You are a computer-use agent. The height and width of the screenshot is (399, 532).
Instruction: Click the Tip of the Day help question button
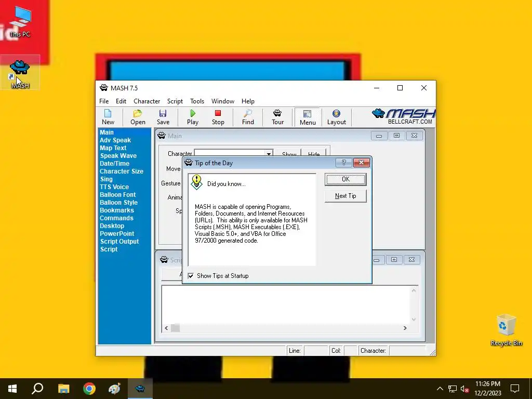[x=344, y=163]
